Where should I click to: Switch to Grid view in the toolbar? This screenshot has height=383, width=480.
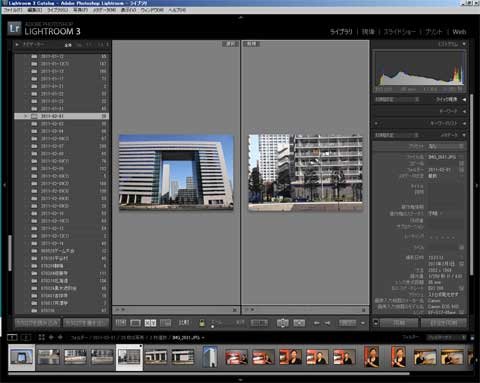click(121, 323)
